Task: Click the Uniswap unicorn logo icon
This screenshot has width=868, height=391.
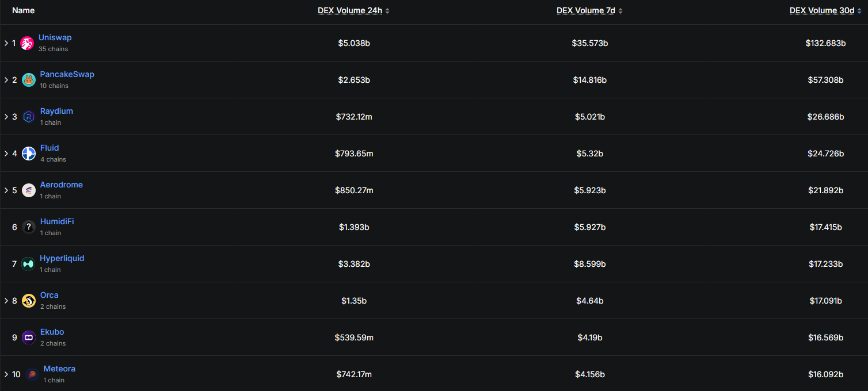Action: [27, 43]
